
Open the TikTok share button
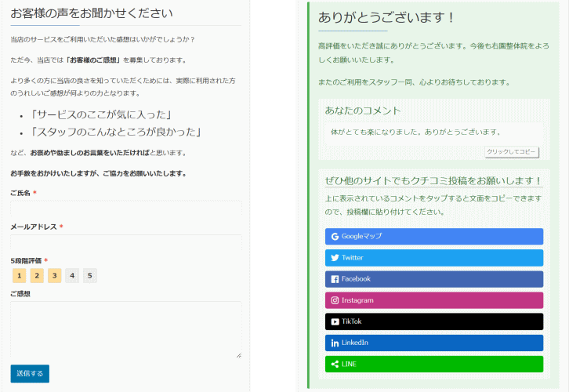click(434, 321)
